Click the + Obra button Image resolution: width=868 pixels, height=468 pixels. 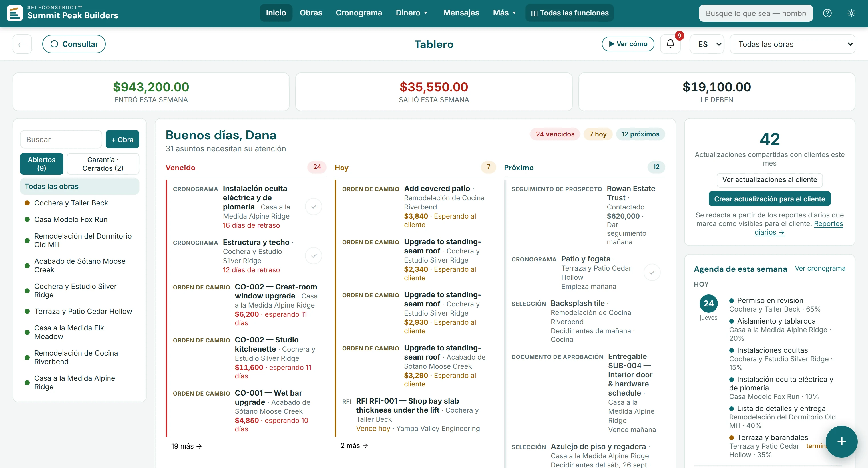click(122, 139)
